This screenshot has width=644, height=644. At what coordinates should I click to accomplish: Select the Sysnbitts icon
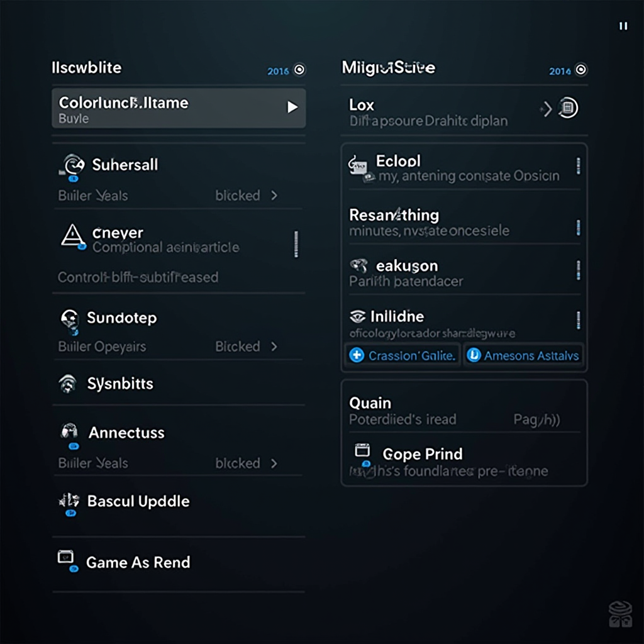pyautogui.click(x=69, y=384)
